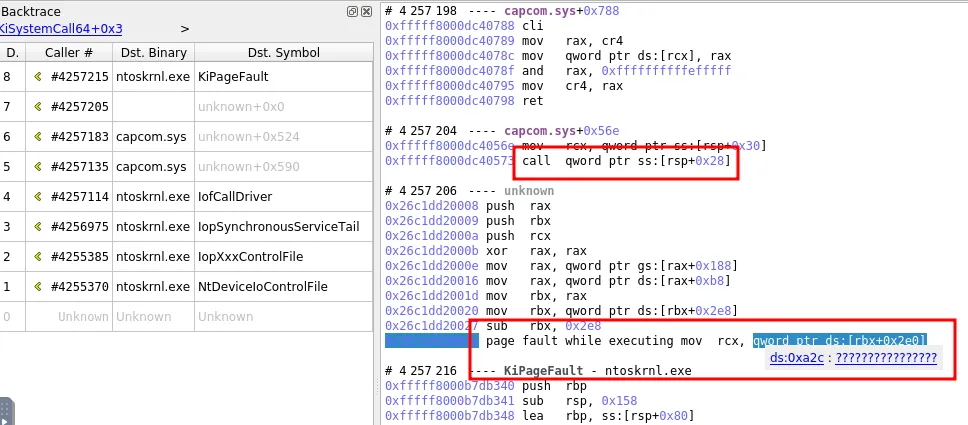Viewport: 968px width, 425px height.
Task: Click the caller arrow icon for #4257205
Action: 38,107
